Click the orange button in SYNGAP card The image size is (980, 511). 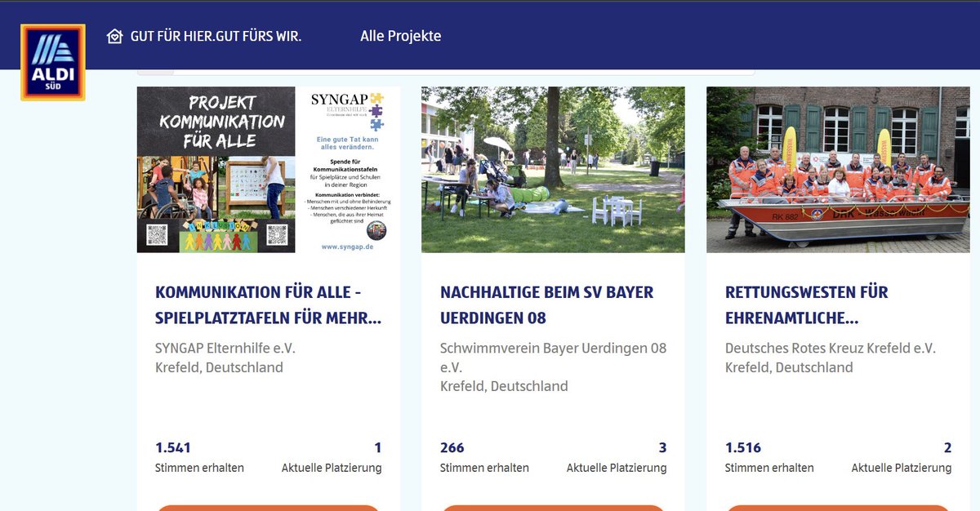[x=268, y=508]
